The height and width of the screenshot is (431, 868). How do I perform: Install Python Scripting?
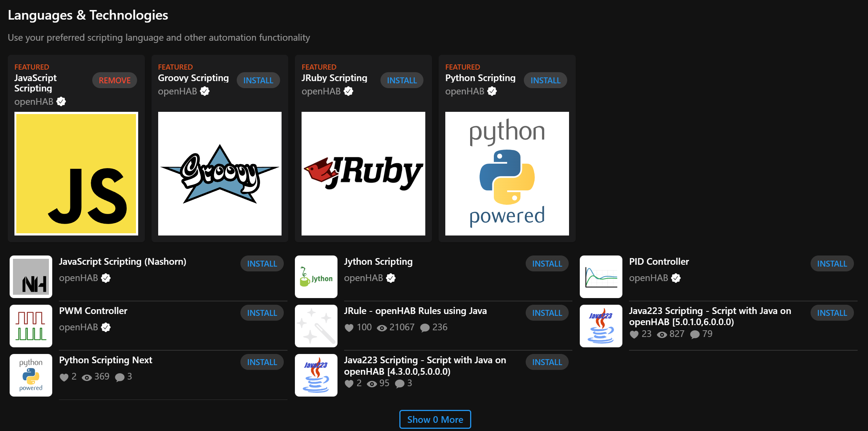(x=545, y=80)
